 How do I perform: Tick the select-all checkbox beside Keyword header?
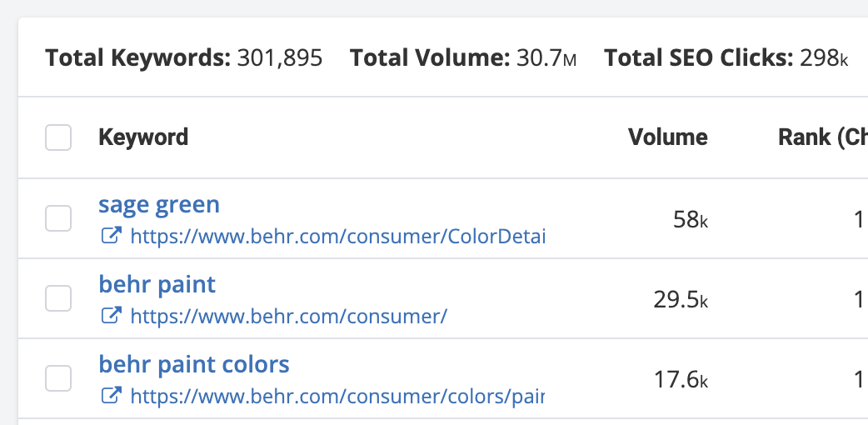58,137
